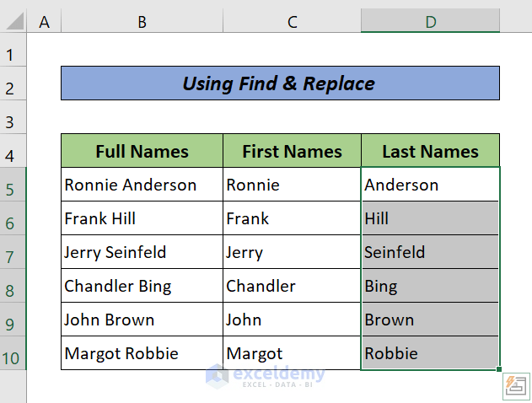This screenshot has height=403, width=532.
Task: Click the 'Full Names' header cell
Action: pos(142,152)
